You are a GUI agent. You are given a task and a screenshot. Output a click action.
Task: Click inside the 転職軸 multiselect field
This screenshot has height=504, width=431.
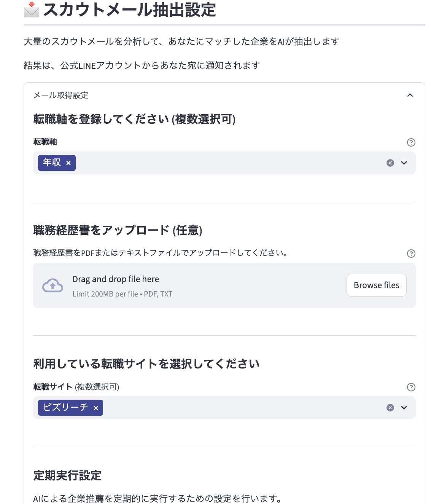[228, 163]
